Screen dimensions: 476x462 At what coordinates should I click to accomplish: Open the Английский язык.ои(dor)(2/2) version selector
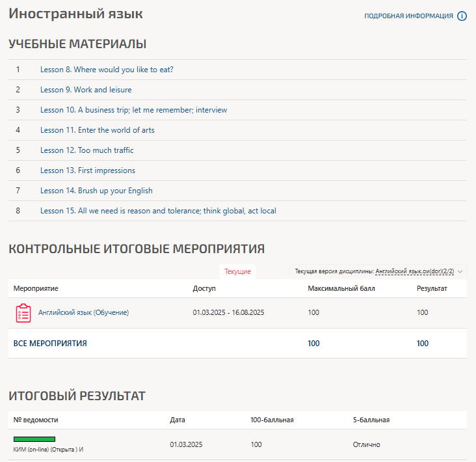pyautogui.click(x=414, y=271)
